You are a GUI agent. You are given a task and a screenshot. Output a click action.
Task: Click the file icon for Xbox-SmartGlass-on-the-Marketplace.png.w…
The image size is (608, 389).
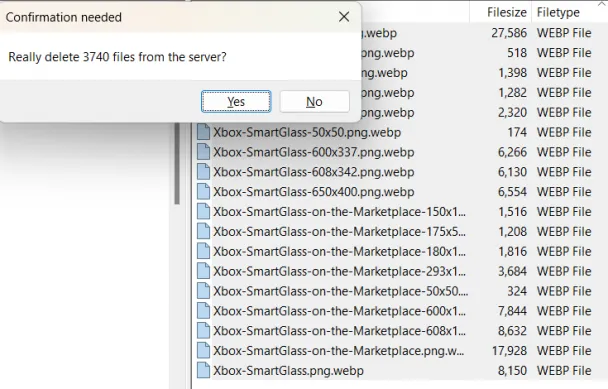point(203,351)
